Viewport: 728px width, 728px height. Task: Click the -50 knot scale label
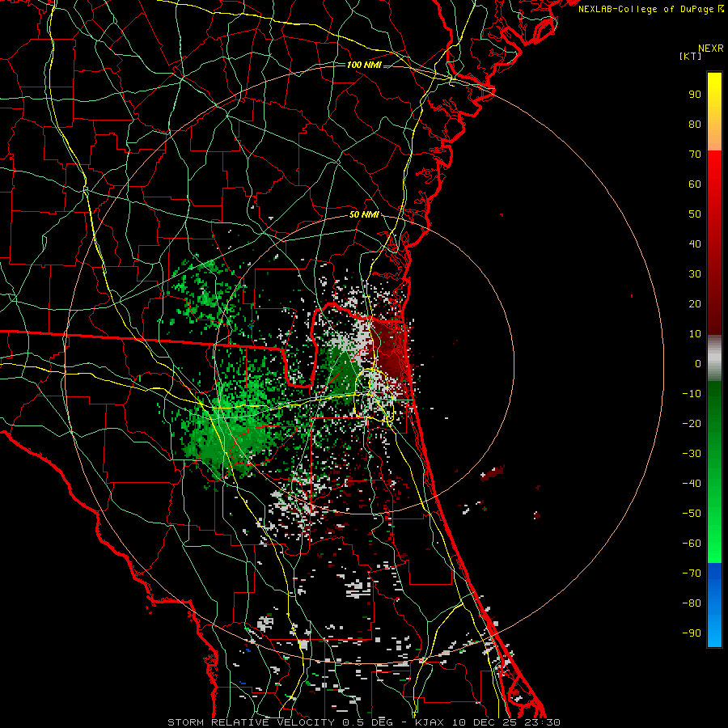point(692,514)
